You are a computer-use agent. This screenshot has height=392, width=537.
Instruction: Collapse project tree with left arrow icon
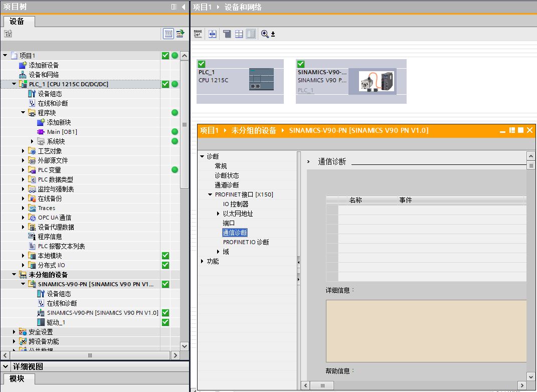point(184,7)
